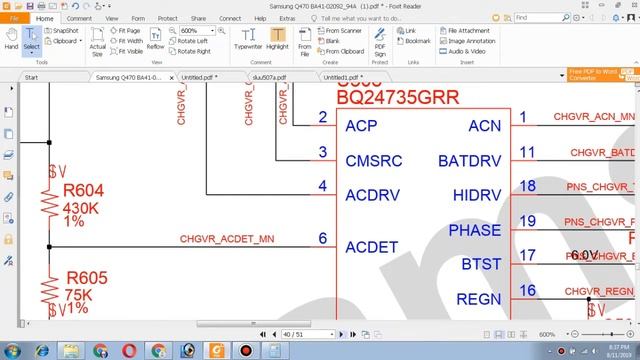Image resolution: width=640 pixels, height=360 pixels.
Task: Choose Fit Page view
Action: pyautogui.click(x=125, y=31)
